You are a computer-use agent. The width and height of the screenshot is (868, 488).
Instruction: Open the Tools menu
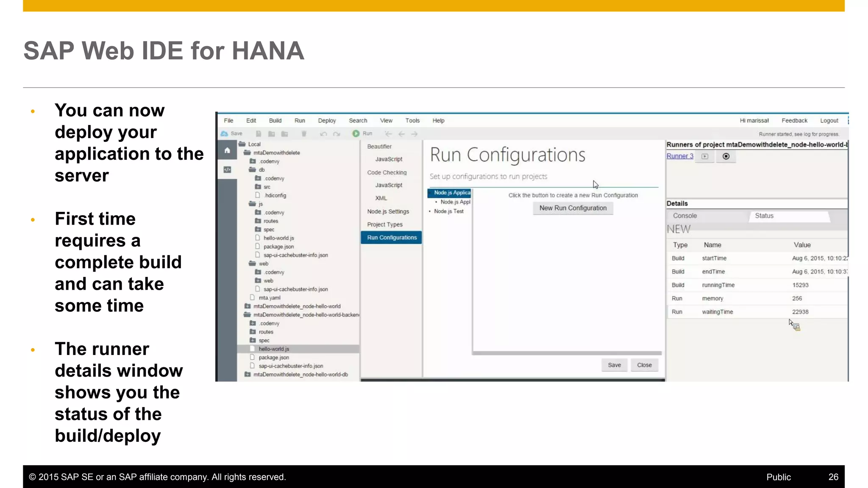[412, 121]
